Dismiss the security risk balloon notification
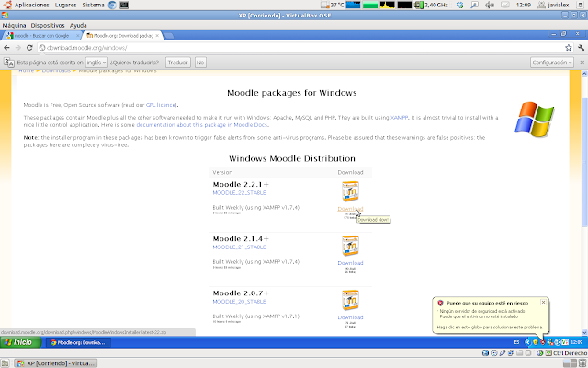588x368 pixels. click(543, 302)
